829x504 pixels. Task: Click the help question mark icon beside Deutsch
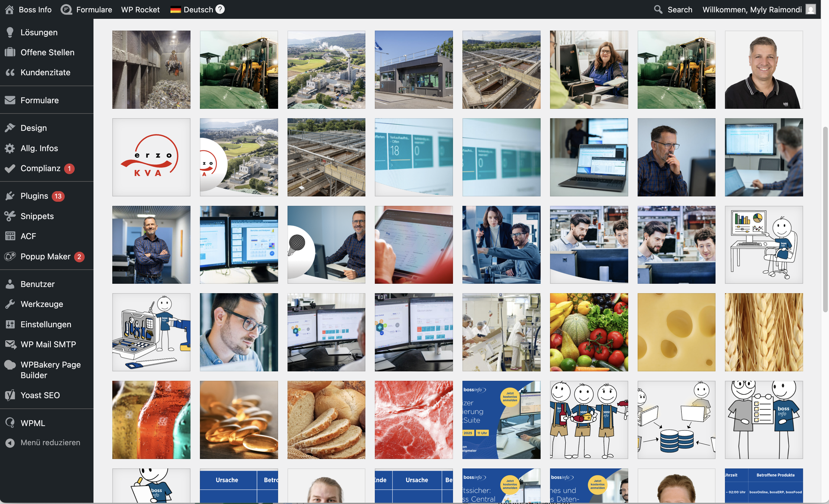coord(220,9)
